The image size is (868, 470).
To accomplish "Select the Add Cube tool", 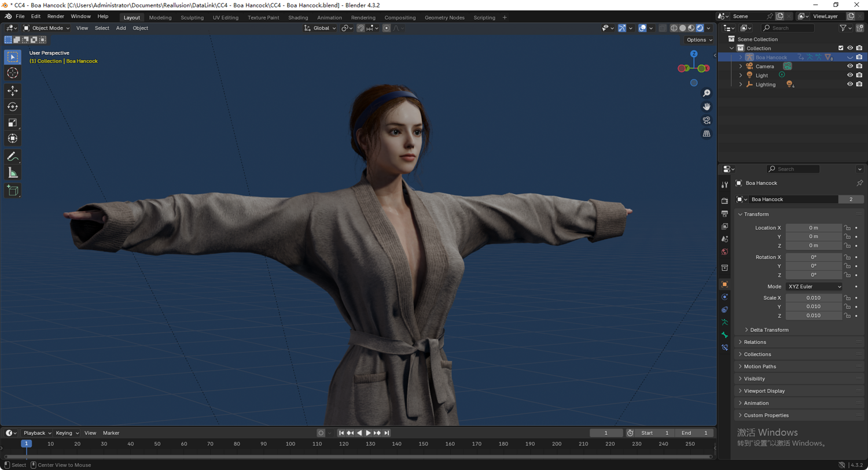I will [x=13, y=191].
